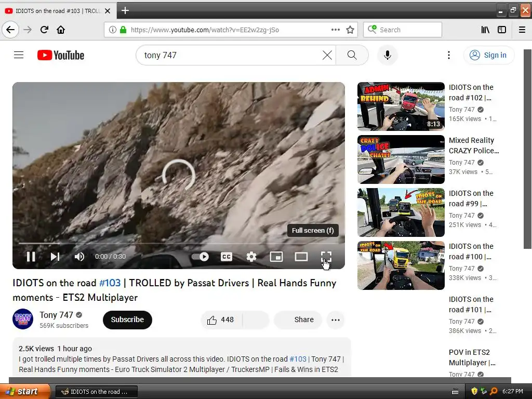Click the Share button

point(298,320)
